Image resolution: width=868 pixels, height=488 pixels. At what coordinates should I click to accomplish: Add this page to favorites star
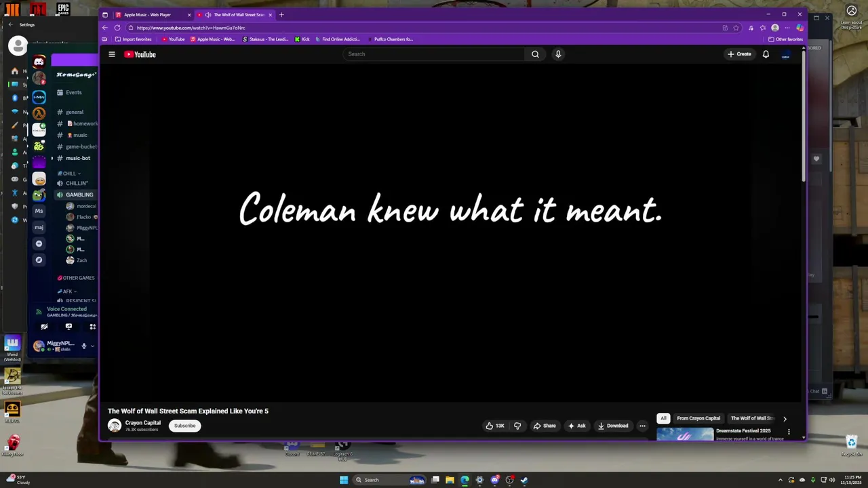point(737,28)
